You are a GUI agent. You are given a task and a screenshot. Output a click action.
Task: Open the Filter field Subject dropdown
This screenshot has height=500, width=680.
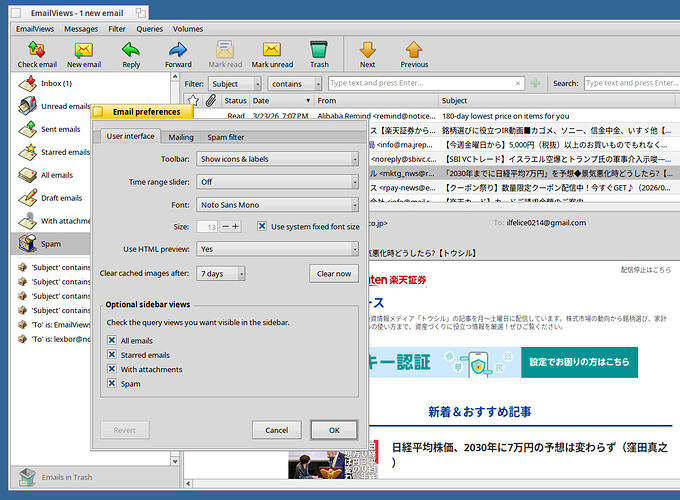(x=235, y=83)
